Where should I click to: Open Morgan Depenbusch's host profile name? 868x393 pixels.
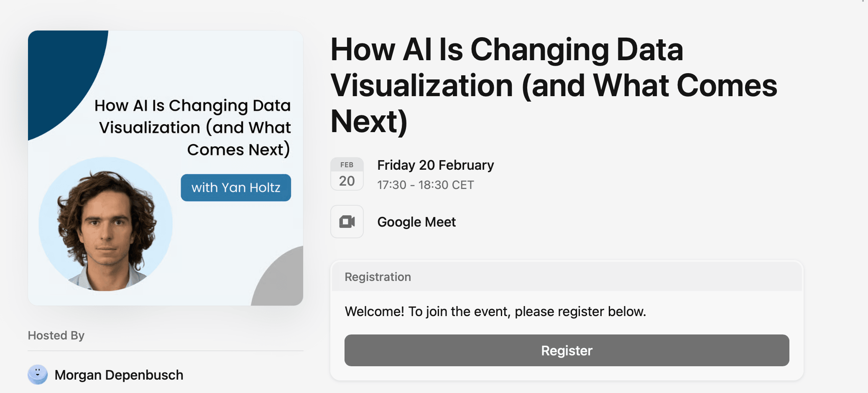(119, 375)
